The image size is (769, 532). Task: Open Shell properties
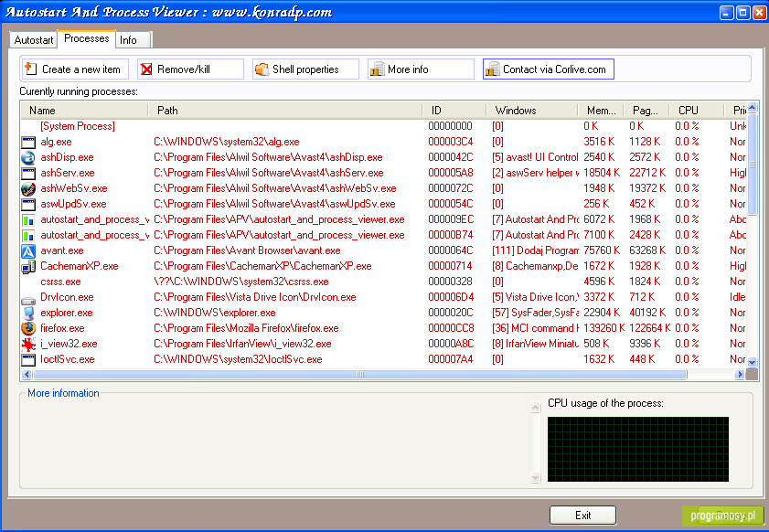[x=305, y=69]
